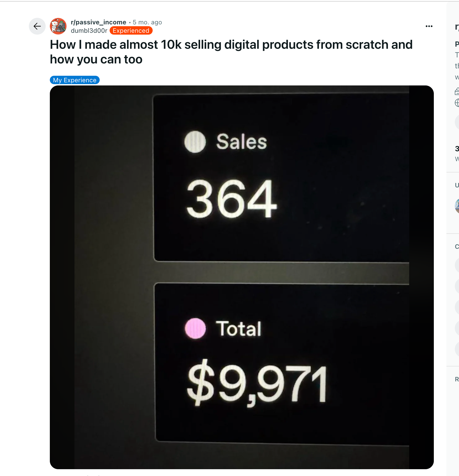Click the pink dot beside Total

click(x=195, y=328)
